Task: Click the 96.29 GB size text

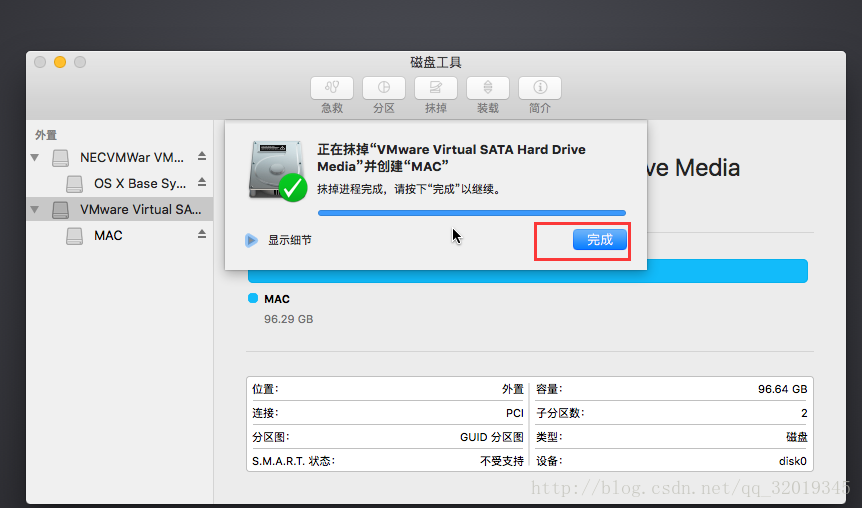Action: click(x=289, y=319)
